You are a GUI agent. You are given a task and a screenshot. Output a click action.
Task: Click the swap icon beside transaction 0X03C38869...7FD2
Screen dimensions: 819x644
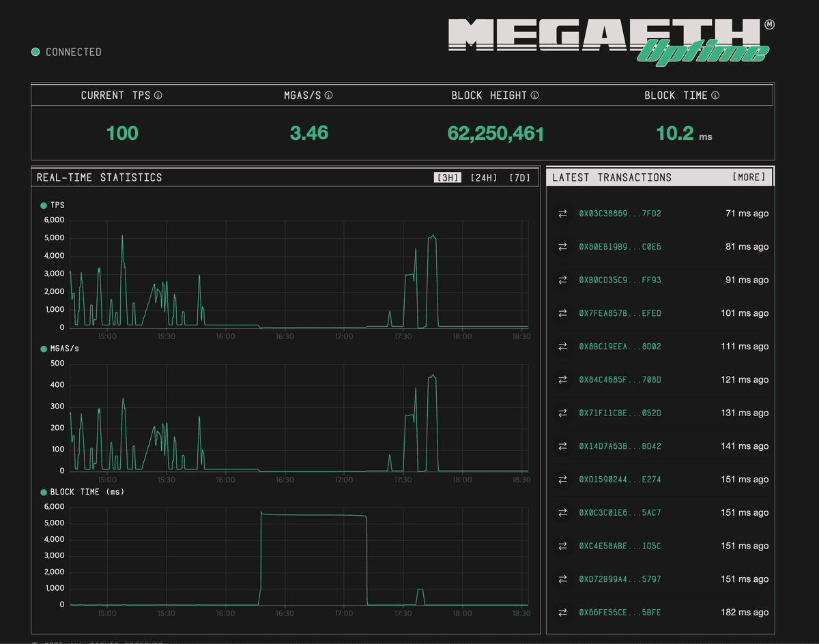(562, 214)
